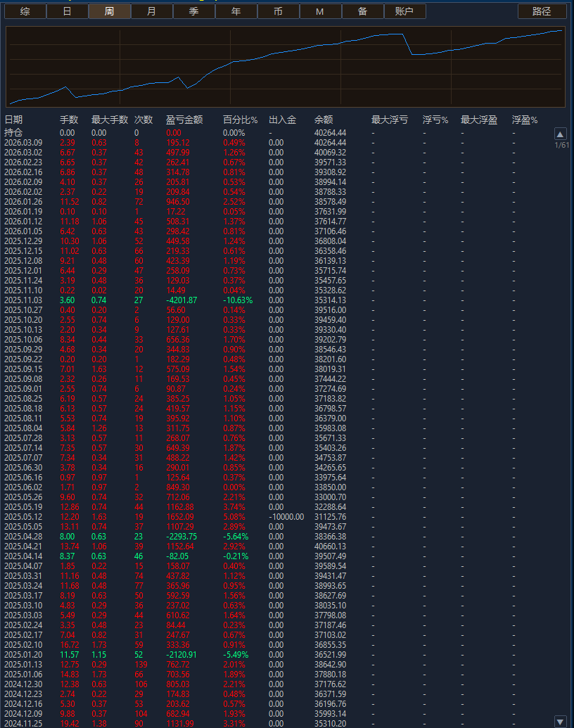Open the 备 notes tab
The image size is (574, 728).
pyautogui.click(x=362, y=11)
